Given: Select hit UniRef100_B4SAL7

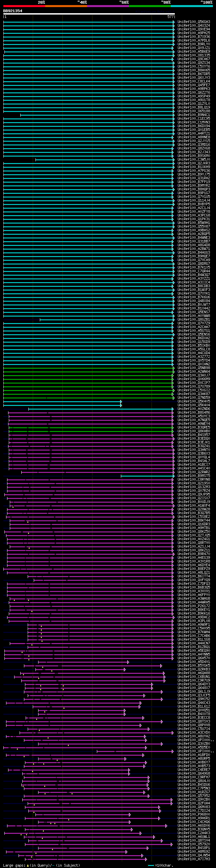Looking at the screenshot, I should point(194,461).
